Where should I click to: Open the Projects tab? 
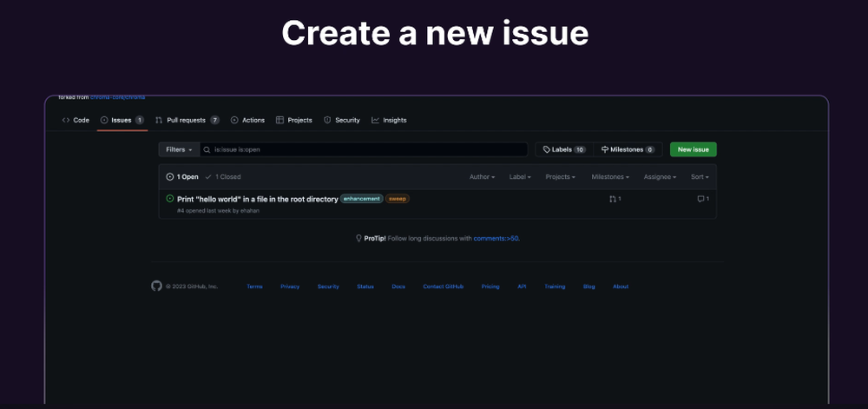[294, 120]
